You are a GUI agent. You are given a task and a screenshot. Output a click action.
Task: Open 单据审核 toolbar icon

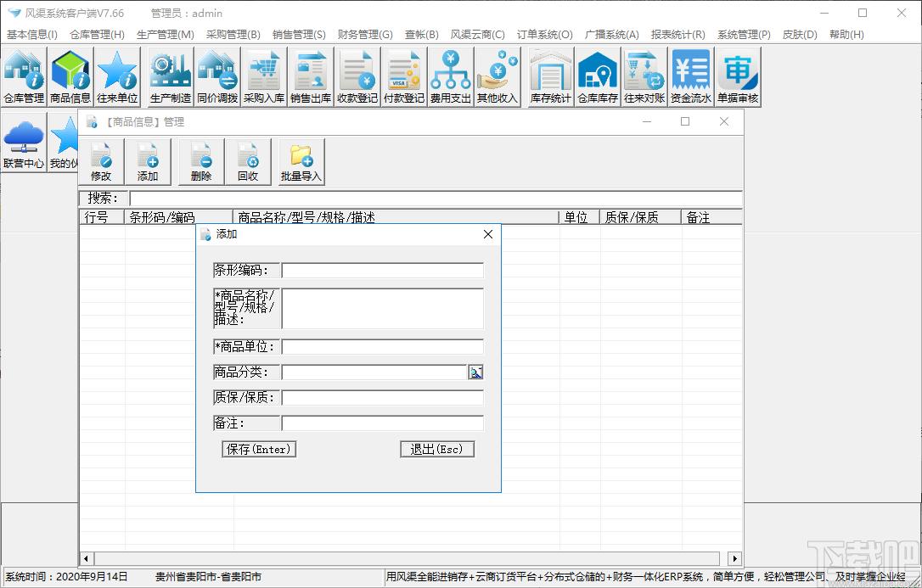pyautogui.click(x=738, y=77)
